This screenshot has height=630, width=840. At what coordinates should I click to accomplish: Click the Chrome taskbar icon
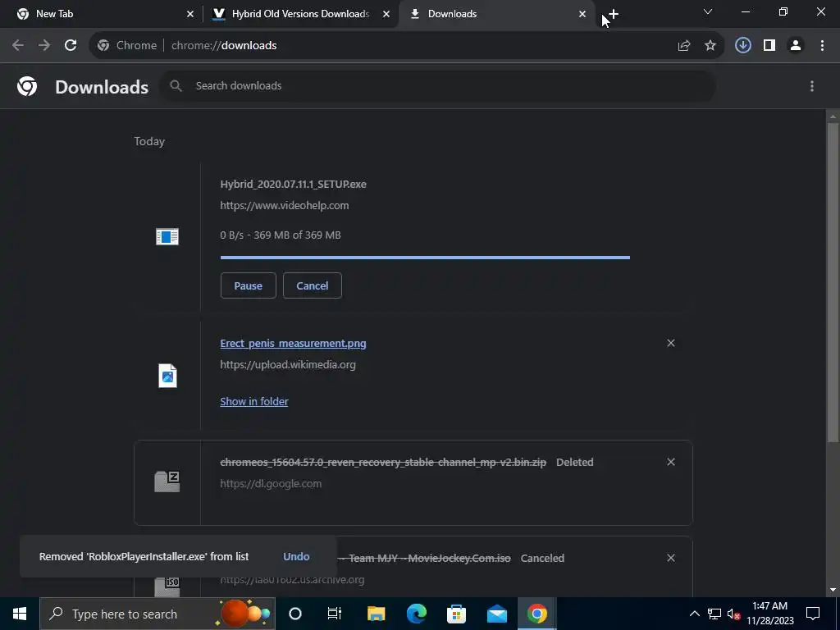pos(536,614)
